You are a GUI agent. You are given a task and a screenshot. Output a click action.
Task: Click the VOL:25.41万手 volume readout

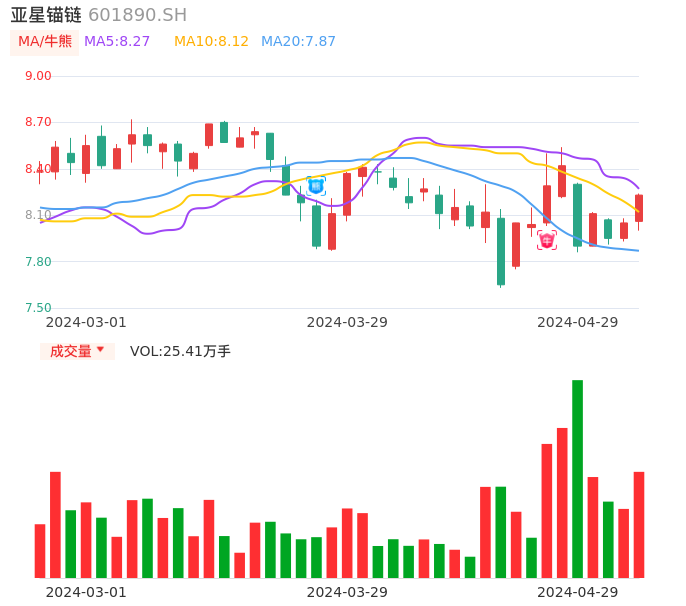point(180,351)
